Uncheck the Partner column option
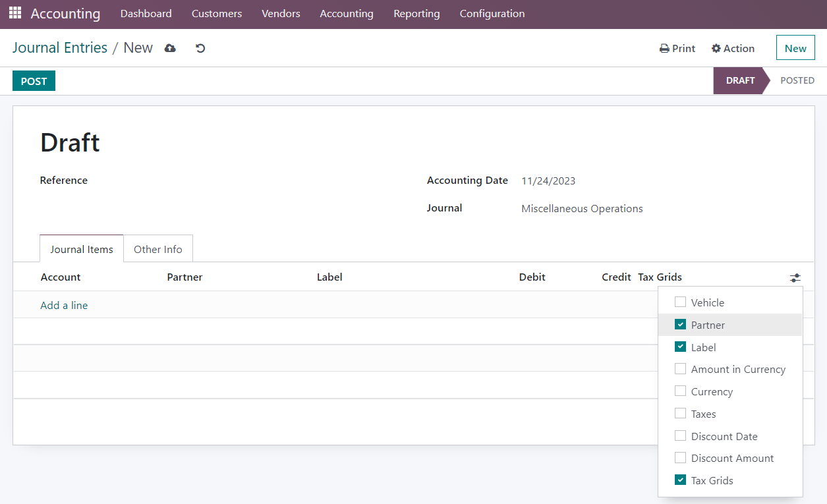 (681, 325)
